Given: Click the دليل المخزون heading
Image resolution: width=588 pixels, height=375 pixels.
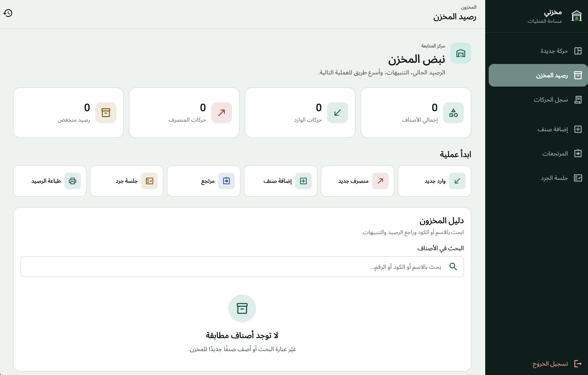Looking at the screenshot, I should pos(441,221).
